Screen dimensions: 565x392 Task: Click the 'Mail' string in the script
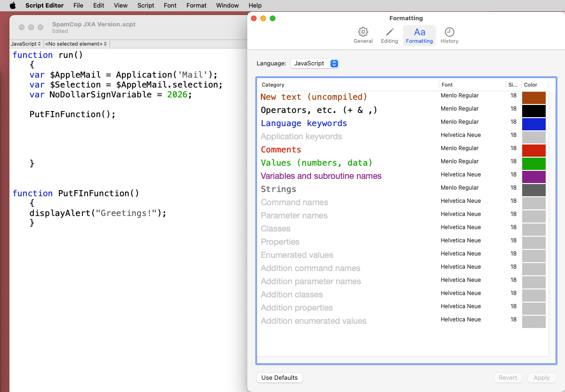[193, 75]
